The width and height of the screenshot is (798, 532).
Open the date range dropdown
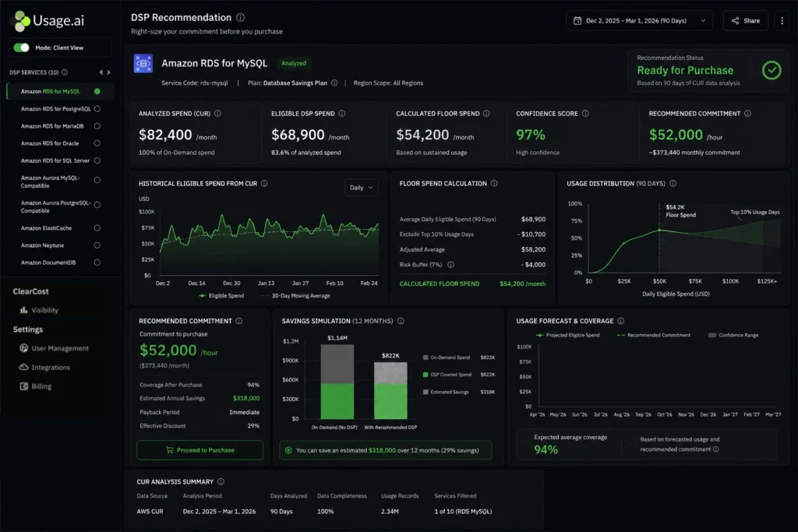[x=640, y=21]
